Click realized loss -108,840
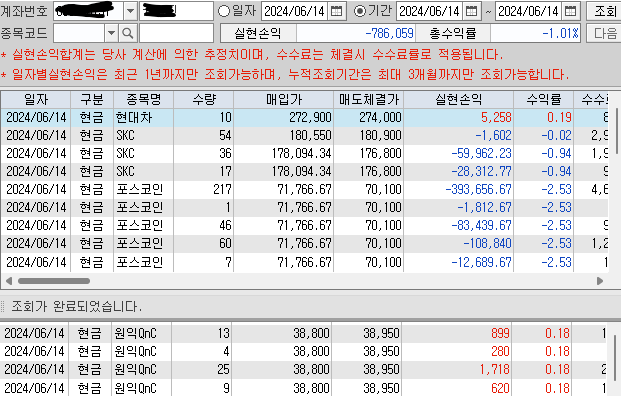 pyautogui.click(x=488, y=243)
